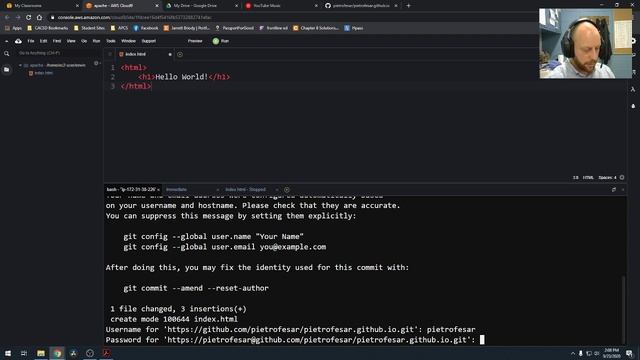The image size is (640, 360).
Task: Collapse the menu bar with up arrow
Action: coord(7,41)
